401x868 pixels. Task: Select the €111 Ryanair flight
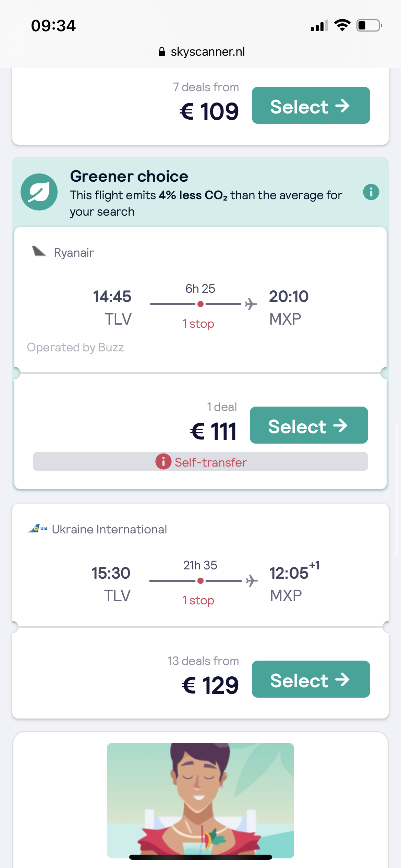pyautogui.click(x=308, y=425)
